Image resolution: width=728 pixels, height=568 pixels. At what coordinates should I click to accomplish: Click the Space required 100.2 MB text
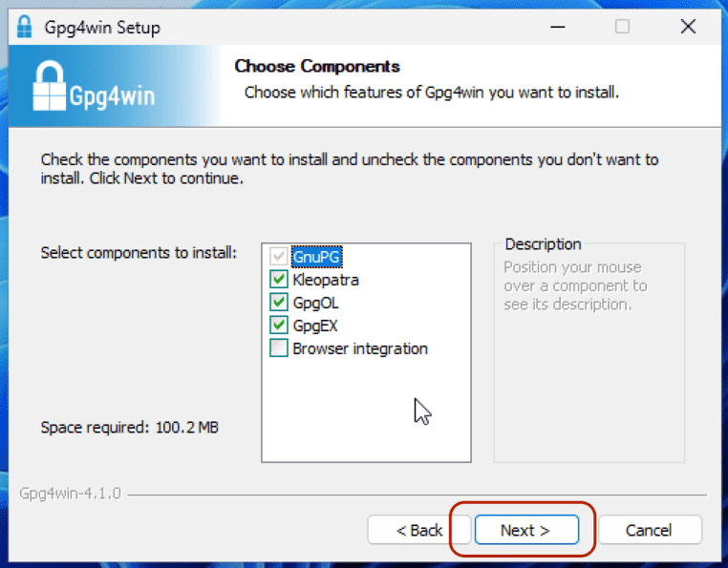130,428
